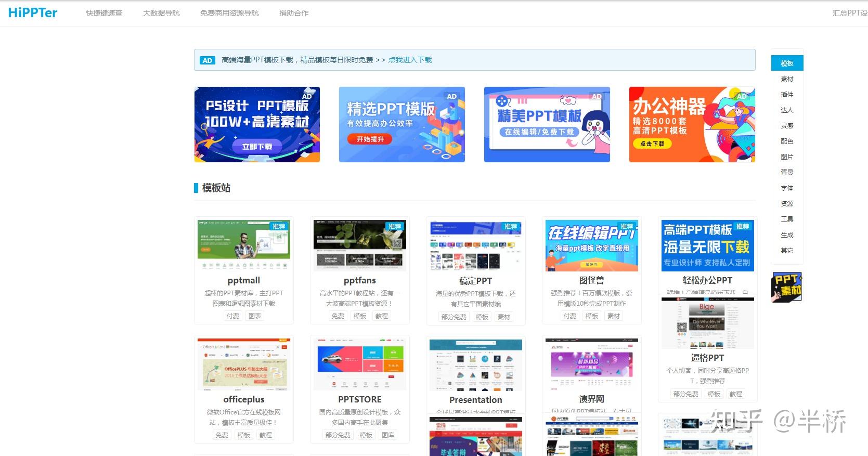868x456 pixels.
Task: Click the 素材 tag on 图怪兽 card
Action: (614, 316)
